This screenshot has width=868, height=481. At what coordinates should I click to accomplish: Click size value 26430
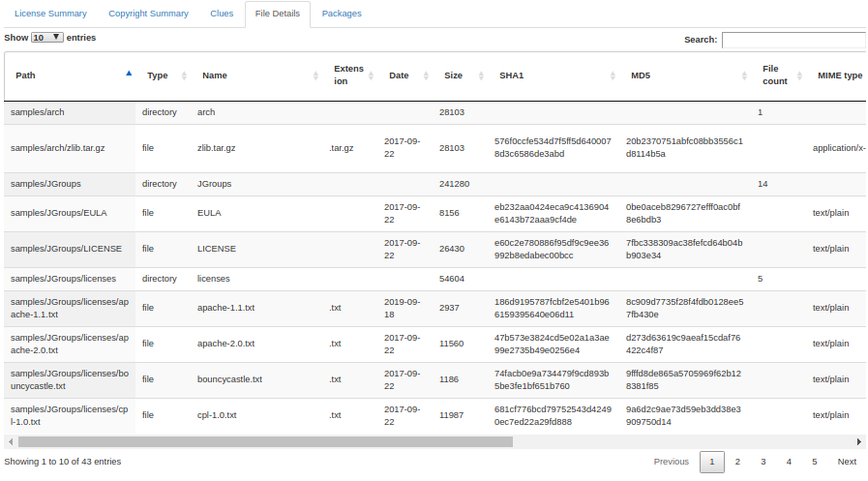click(x=452, y=249)
